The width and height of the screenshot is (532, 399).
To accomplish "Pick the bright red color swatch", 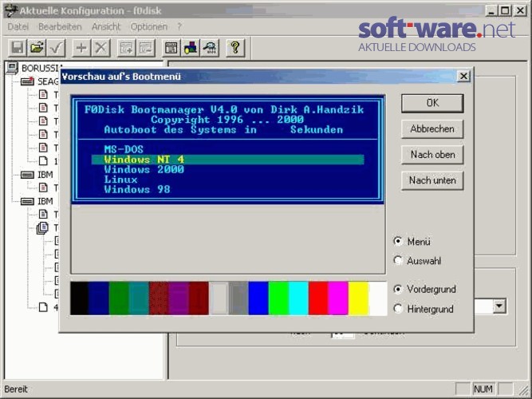I will click(318, 298).
